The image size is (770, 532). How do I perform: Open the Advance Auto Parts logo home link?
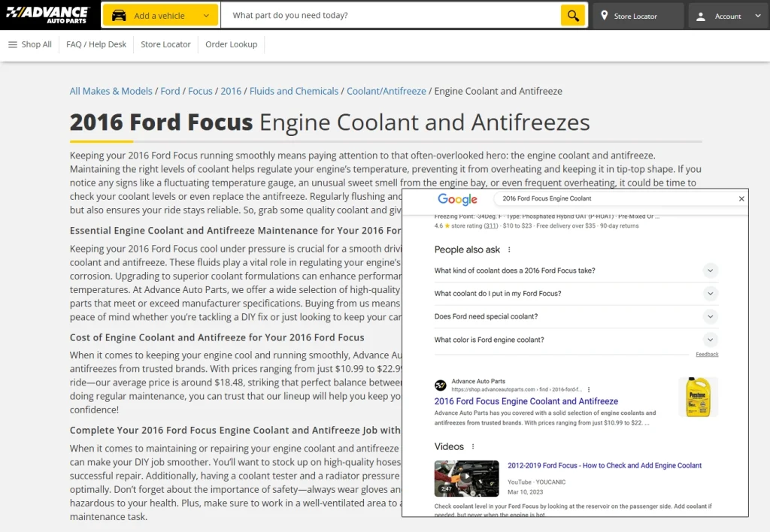coord(48,15)
